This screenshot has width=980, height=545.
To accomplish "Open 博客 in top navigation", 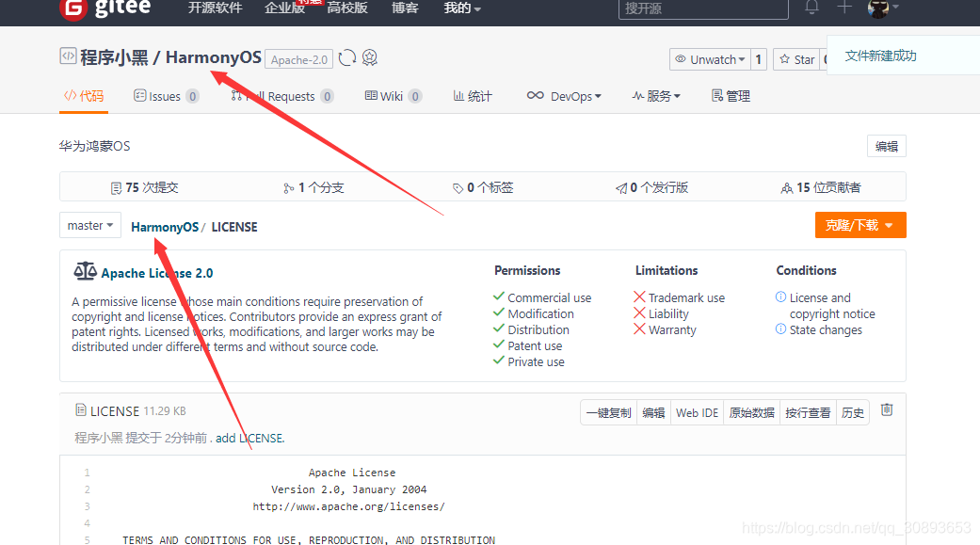I will point(405,8).
